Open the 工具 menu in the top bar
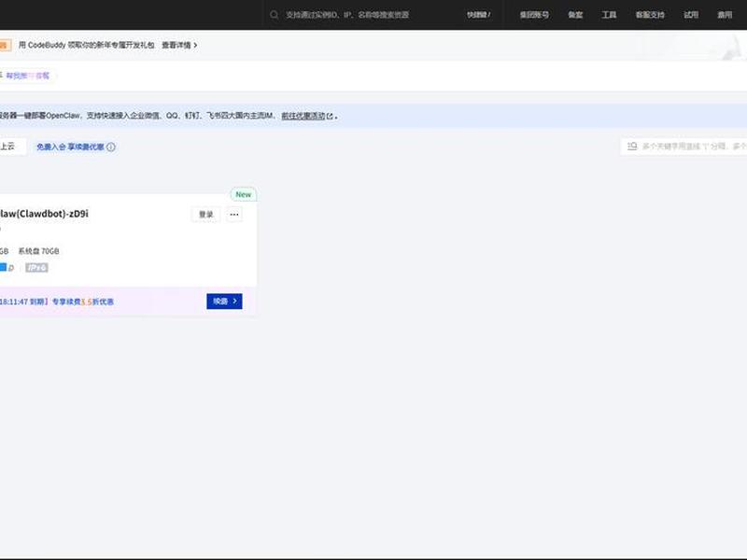 609,15
